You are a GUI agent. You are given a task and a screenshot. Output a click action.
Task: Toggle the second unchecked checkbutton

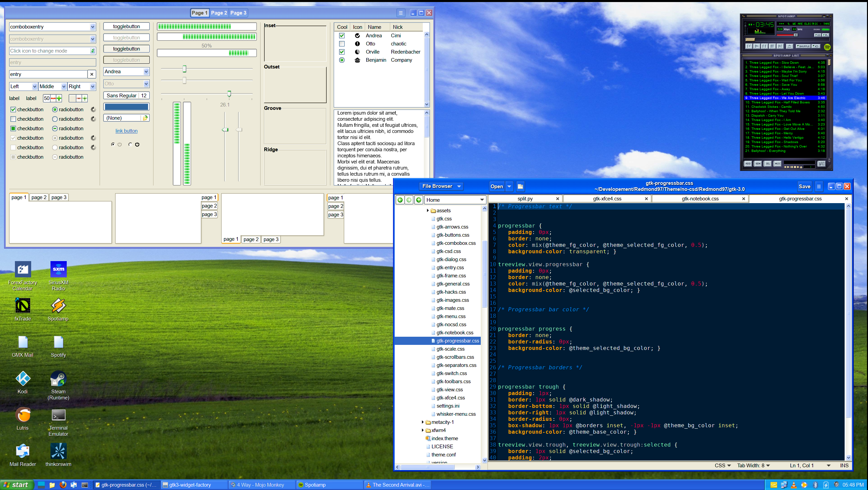(x=13, y=119)
